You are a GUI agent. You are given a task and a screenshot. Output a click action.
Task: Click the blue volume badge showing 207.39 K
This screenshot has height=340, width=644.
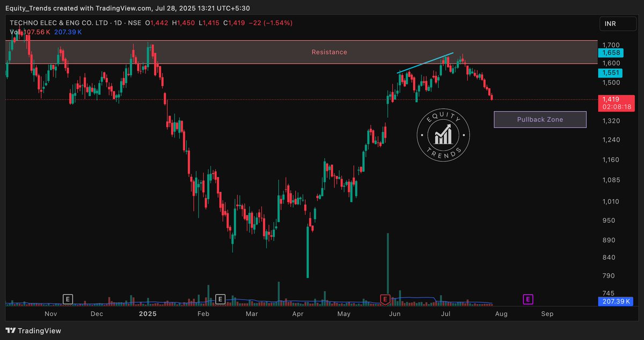[616, 301]
